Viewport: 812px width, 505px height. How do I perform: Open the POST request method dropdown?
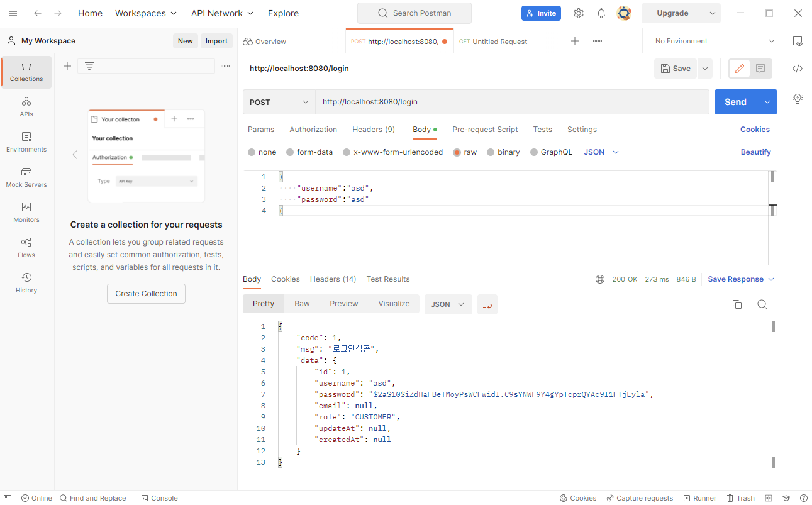pyautogui.click(x=279, y=101)
